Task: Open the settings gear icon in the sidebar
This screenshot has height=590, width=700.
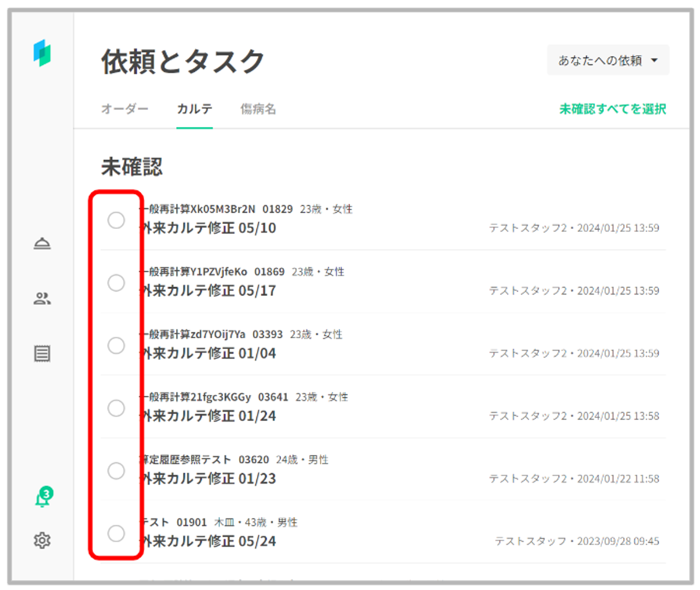Action: point(42,540)
